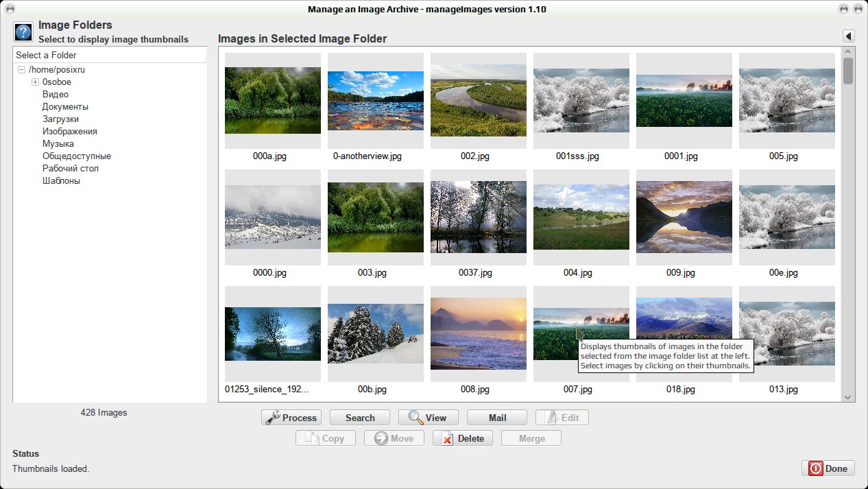The image size is (868, 489).
Task: Click the Edit button
Action: [x=562, y=418]
